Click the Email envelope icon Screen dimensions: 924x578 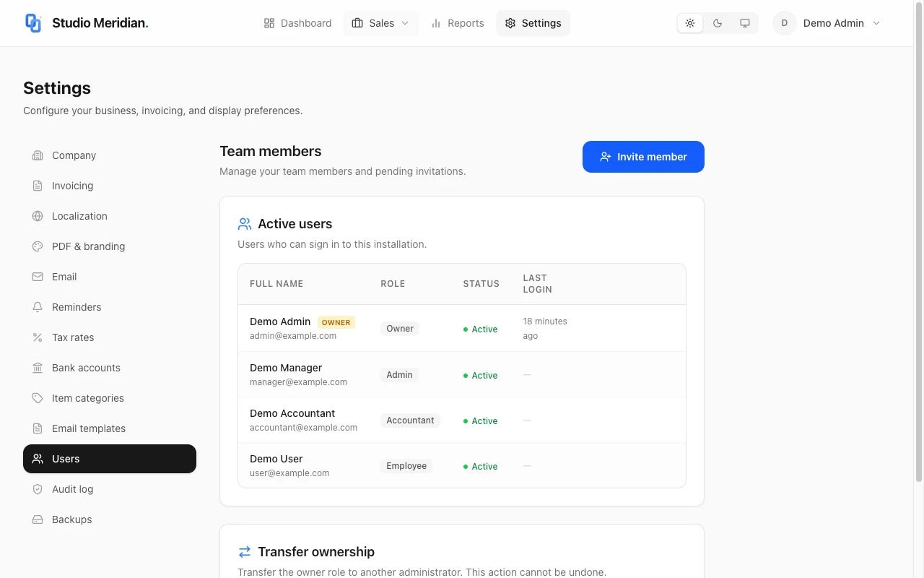click(38, 277)
